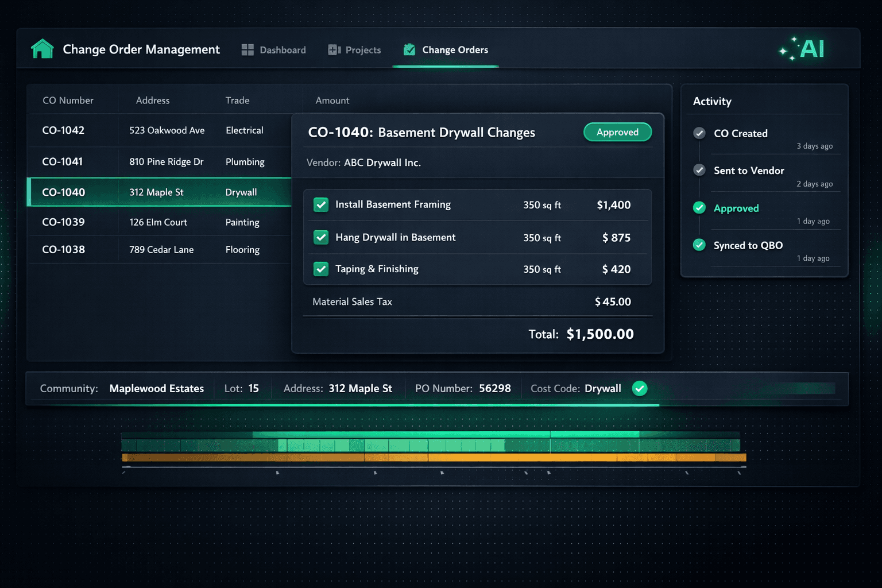
Task: Click the Change Orders clipboard icon
Action: [409, 49]
